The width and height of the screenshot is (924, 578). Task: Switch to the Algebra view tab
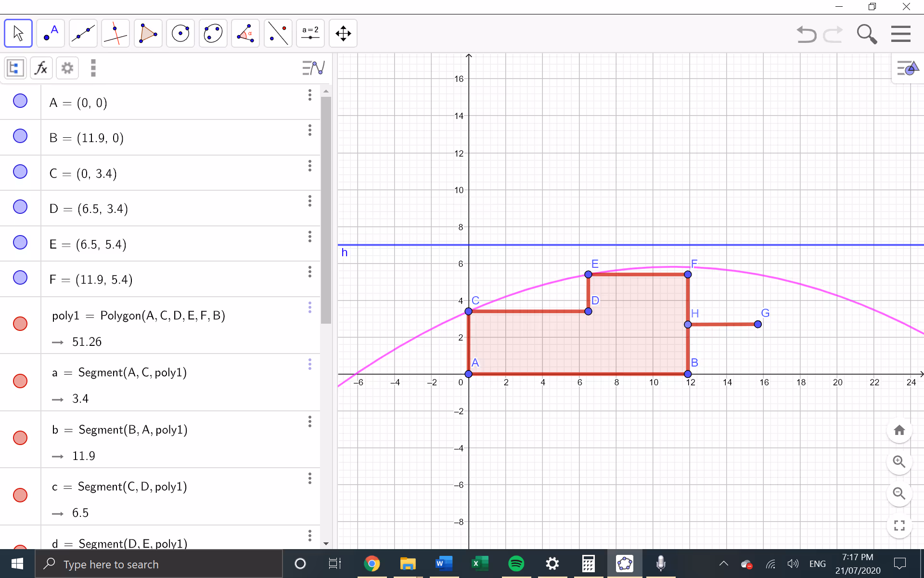[15, 68]
